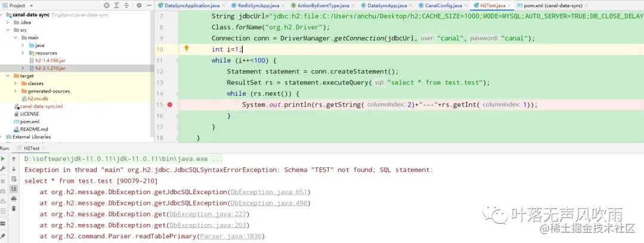The image size is (644, 243).
Task: Click the fold marker on line 14
Action: (x=178, y=94)
